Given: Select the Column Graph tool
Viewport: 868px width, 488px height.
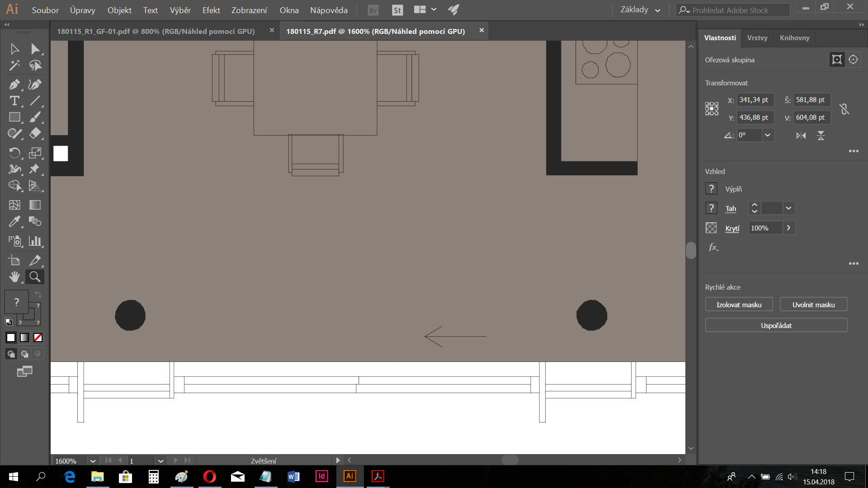Looking at the screenshot, I should pos(35,241).
